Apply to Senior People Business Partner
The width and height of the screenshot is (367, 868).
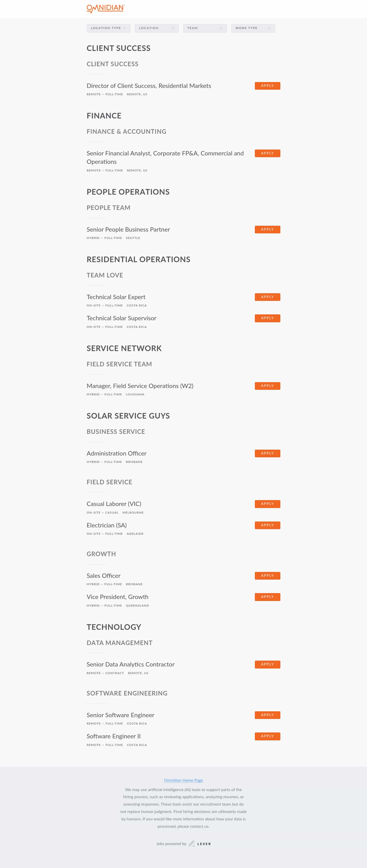pyautogui.click(x=267, y=229)
